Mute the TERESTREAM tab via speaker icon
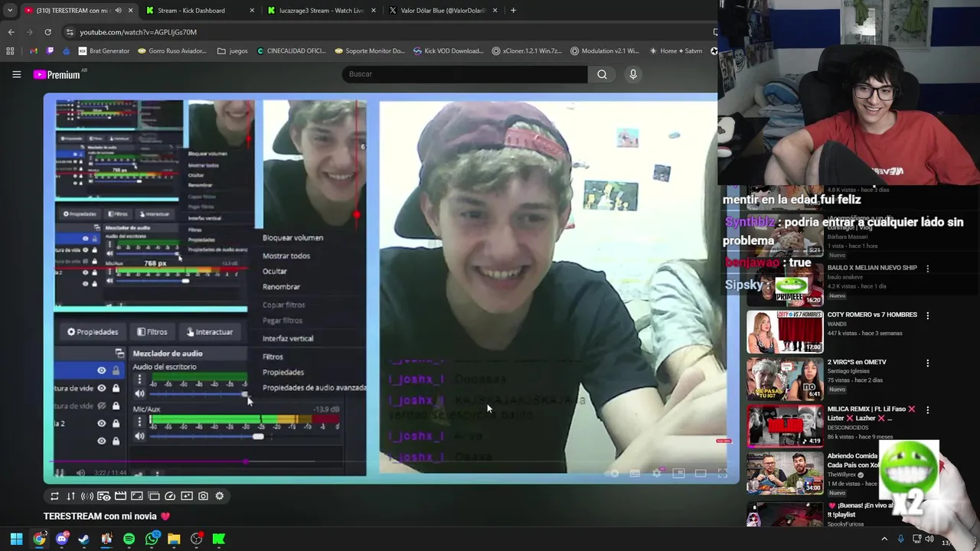Image resolution: width=980 pixels, height=551 pixels. pos(118,11)
